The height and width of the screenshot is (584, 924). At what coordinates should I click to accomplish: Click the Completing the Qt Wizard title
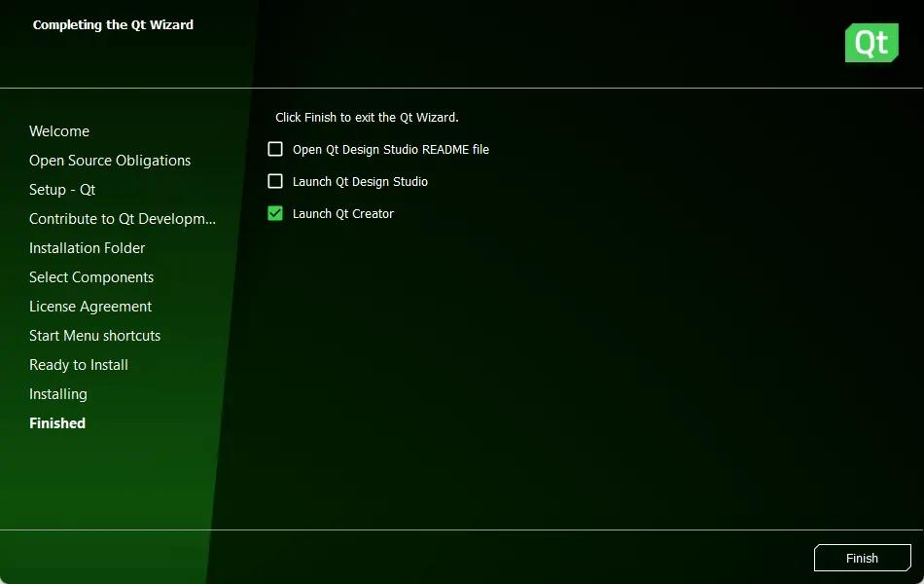[113, 24]
